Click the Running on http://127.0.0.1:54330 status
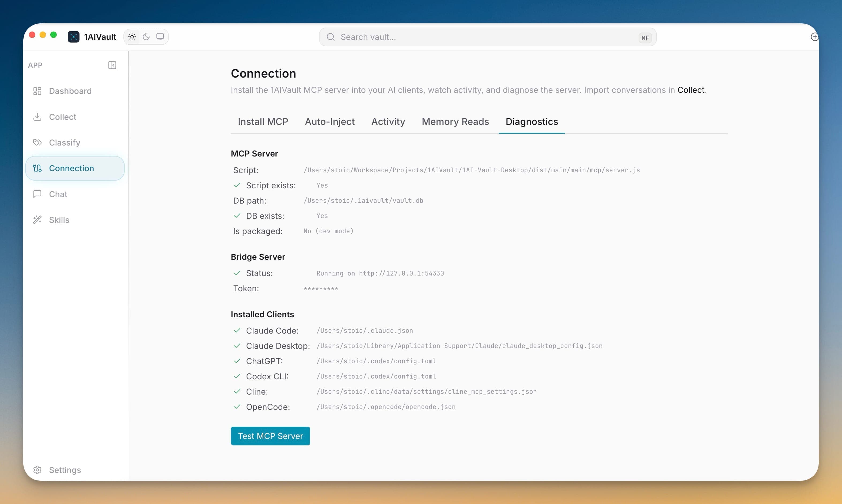This screenshot has height=504, width=842. tap(380, 273)
